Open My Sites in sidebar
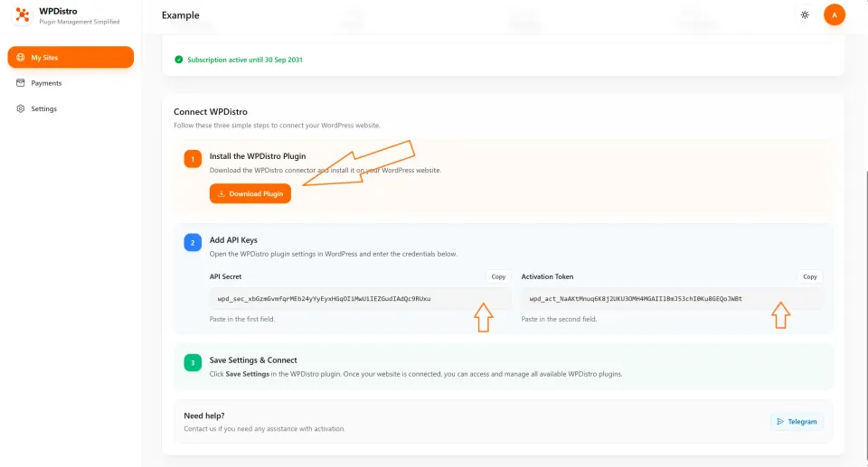 click(71, 57)
